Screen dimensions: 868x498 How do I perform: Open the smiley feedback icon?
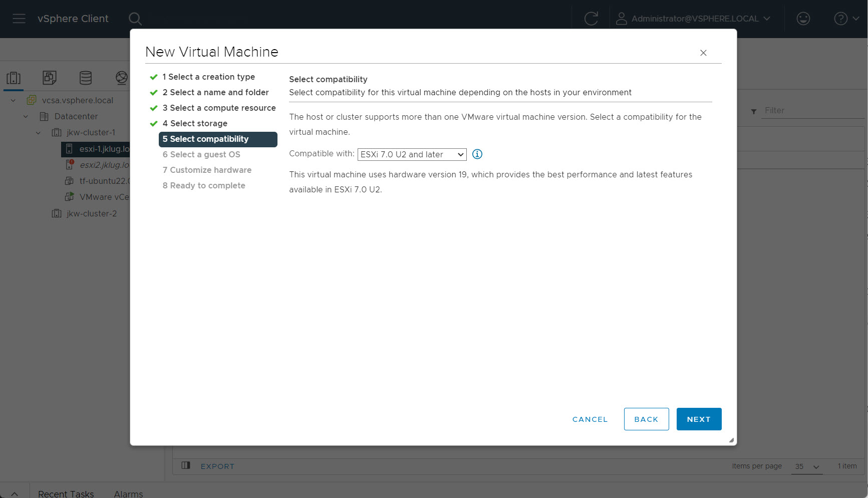click(803, 19)
